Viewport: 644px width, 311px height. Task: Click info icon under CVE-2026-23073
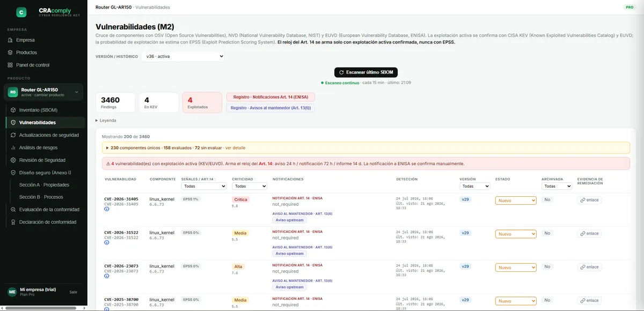pyautogui.click(x=107, y=276)
